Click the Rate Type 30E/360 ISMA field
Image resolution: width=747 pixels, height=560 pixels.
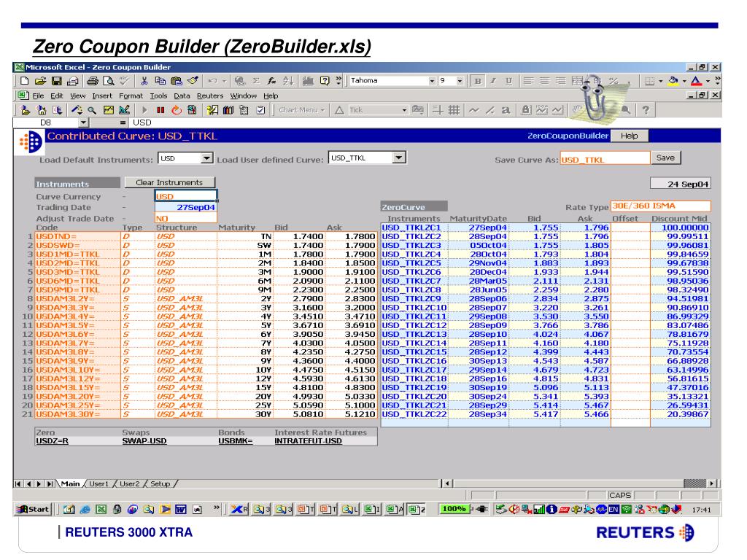point(661,206)
